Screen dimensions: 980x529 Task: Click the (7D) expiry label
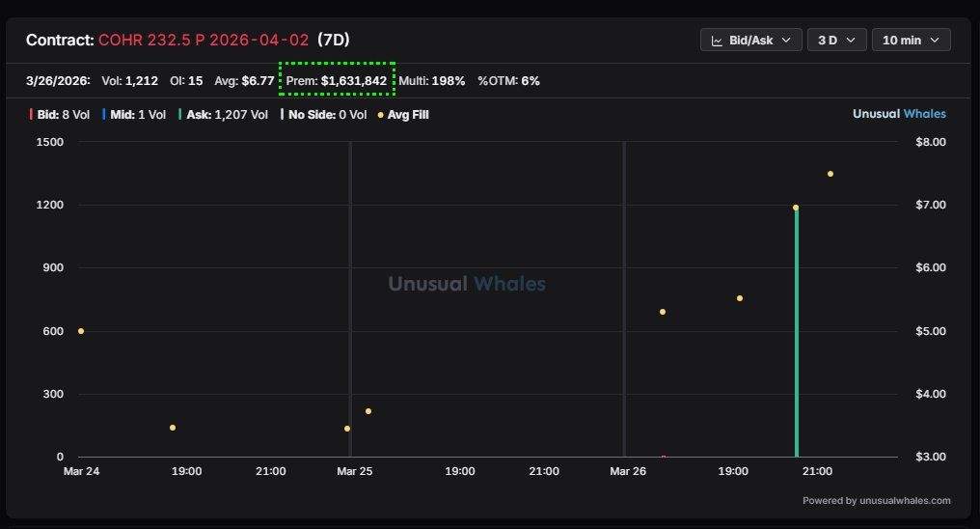point(333,41)
